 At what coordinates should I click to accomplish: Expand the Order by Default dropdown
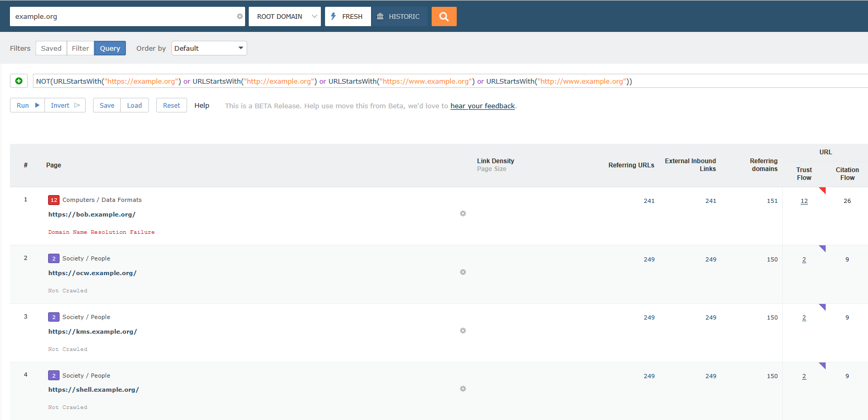pyautogui.click(x=209, y=49)
